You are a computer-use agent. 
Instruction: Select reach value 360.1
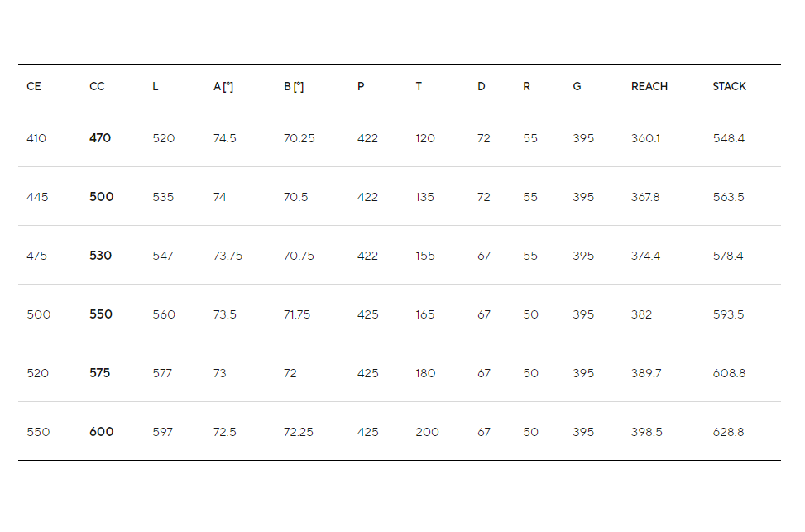pyautogui.click(x=646, y=138)
